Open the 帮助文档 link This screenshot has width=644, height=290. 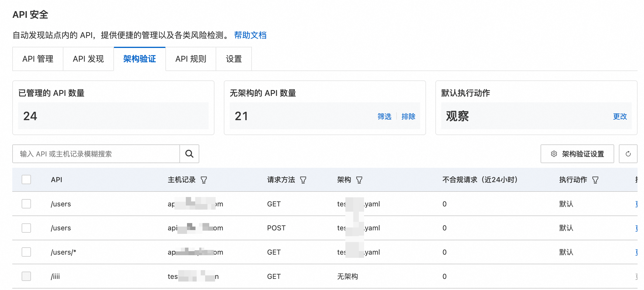pos(250,35)
